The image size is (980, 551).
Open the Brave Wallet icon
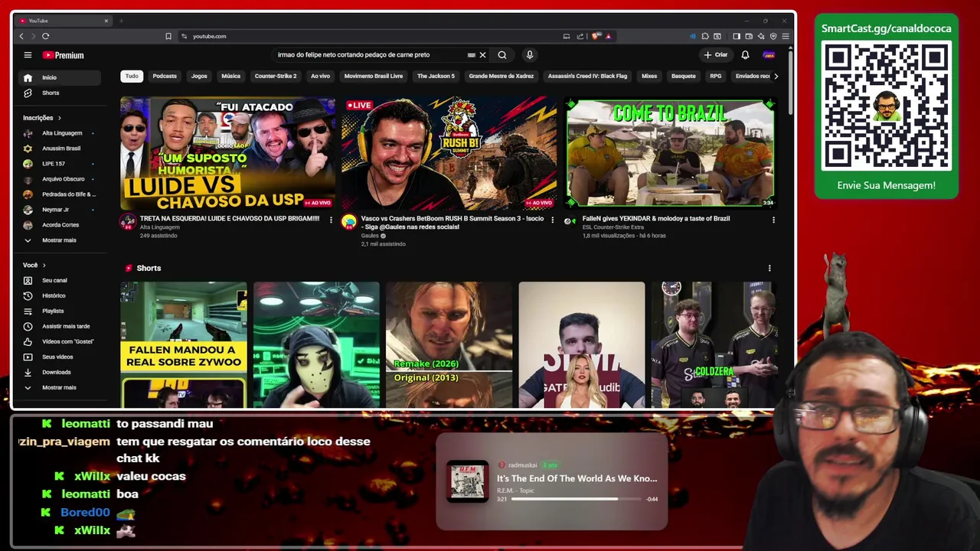749,36
